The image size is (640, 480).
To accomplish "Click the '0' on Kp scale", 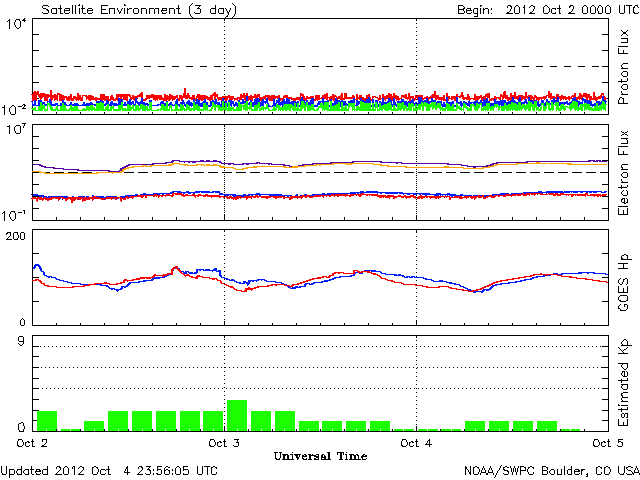I will 21,427.
